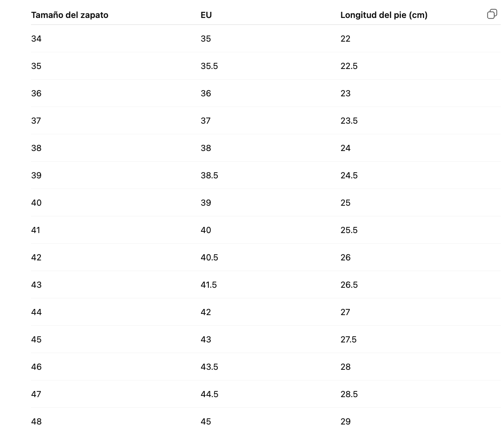Click EU value 44.5
This screenshot has height=440, width=504.
(209, 394)
